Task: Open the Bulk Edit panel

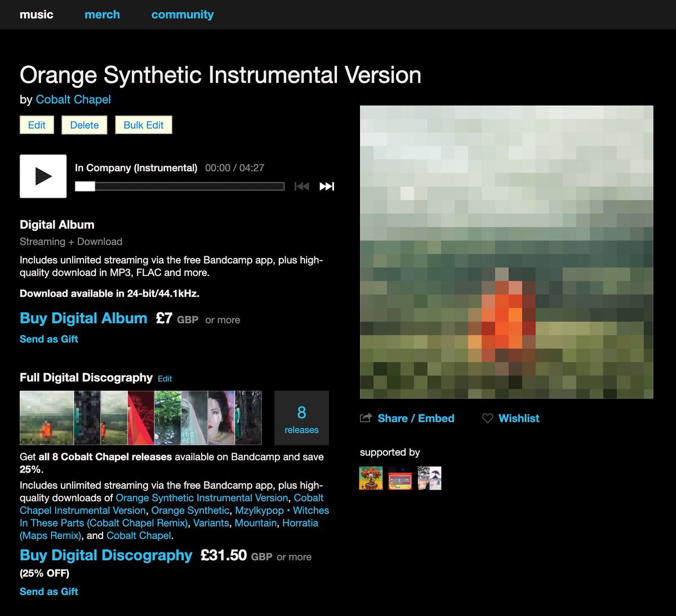Action: (x=144, y=124)
